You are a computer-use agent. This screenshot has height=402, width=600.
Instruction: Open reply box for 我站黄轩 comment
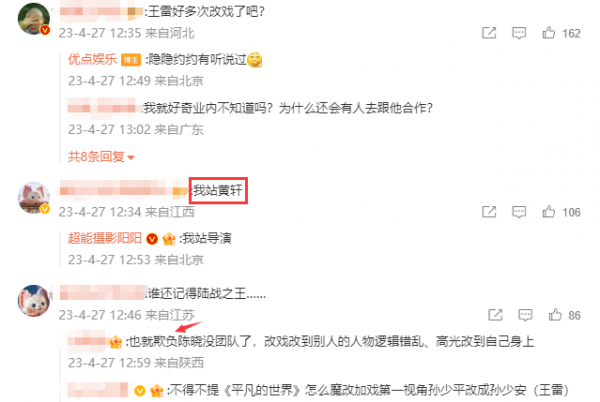(x=519, y=212)
